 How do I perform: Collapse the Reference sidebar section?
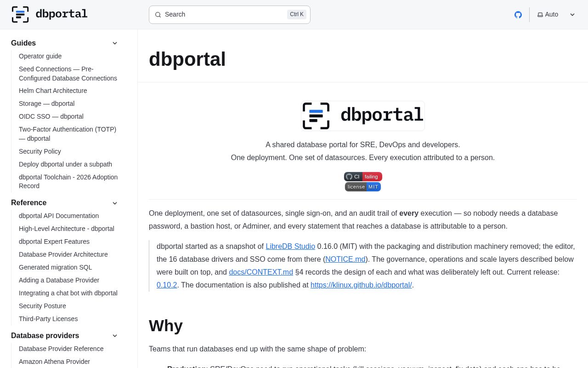coord(115,203)
